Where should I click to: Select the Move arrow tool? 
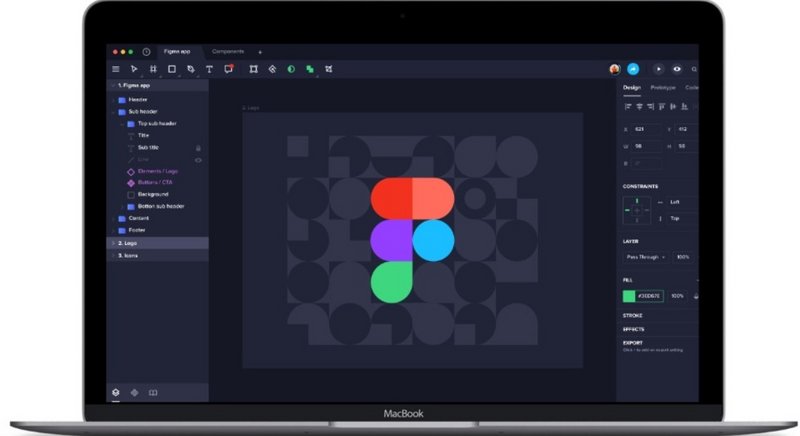coord(134,69)
